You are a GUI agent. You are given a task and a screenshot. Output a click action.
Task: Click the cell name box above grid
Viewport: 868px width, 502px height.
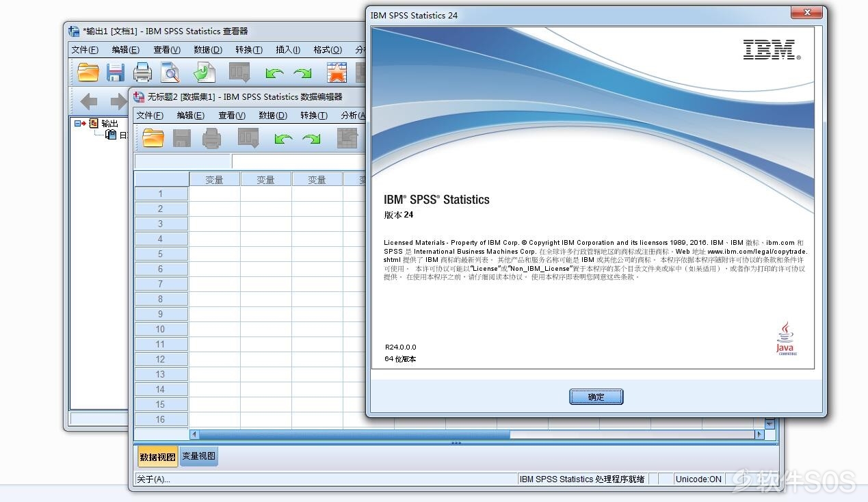pyautogui.click(x=183, y=161)
